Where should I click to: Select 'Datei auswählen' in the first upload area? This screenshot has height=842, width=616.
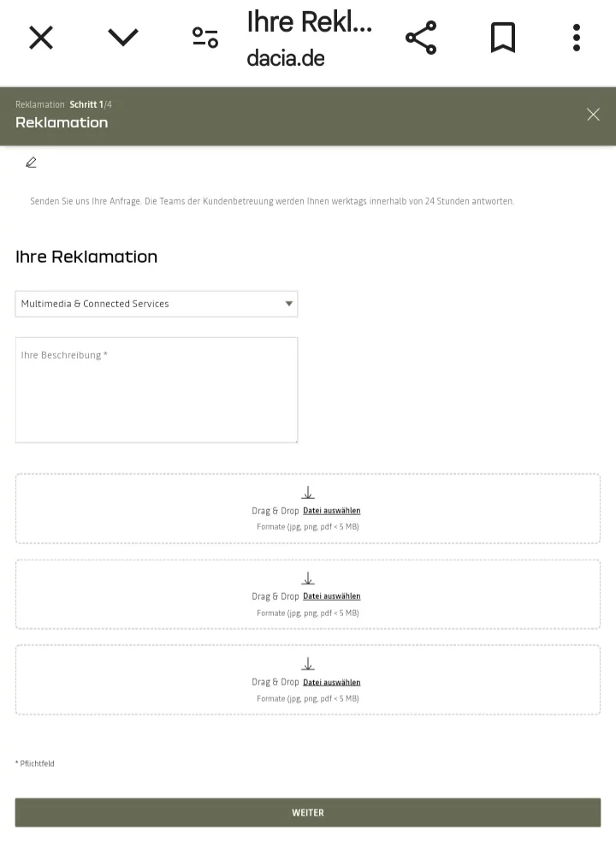point(331,511)
